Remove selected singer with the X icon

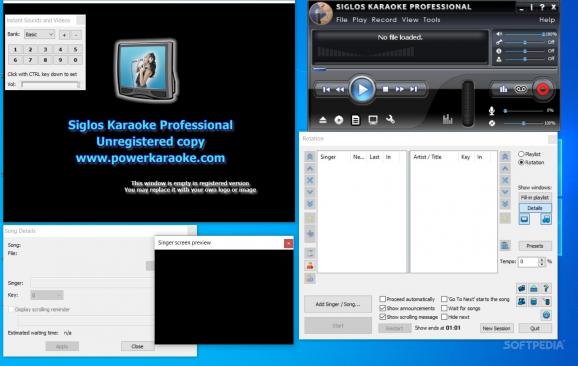coord(310,180)
